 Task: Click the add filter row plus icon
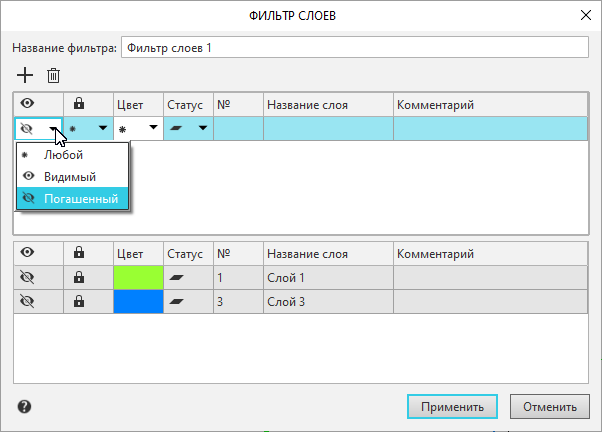[25, 75]
